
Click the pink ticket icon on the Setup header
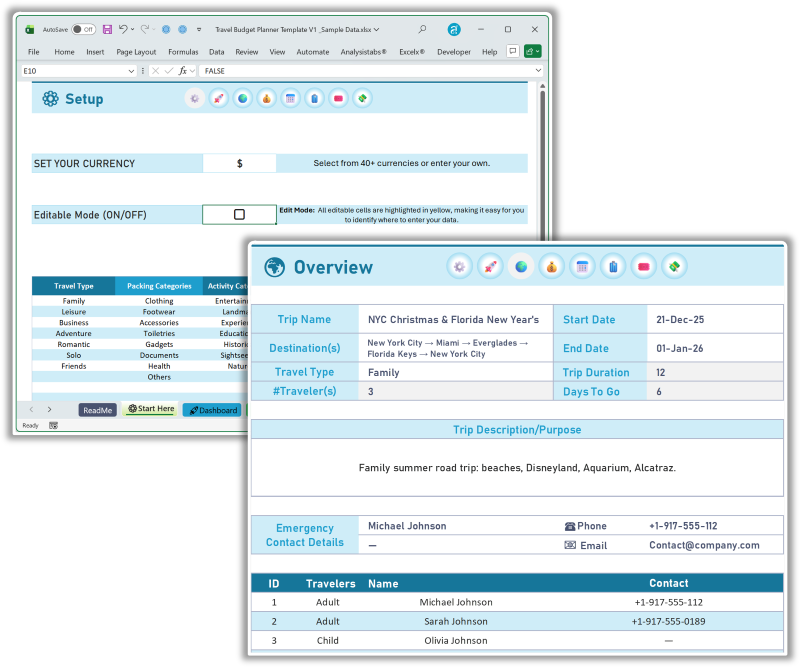337,98
